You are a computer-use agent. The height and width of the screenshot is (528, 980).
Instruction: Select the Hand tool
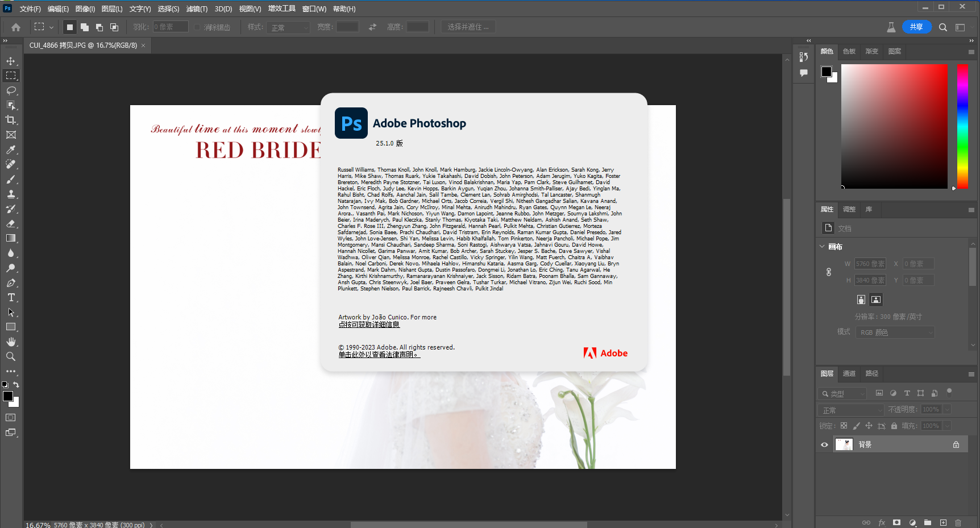(x=11, y=342)
